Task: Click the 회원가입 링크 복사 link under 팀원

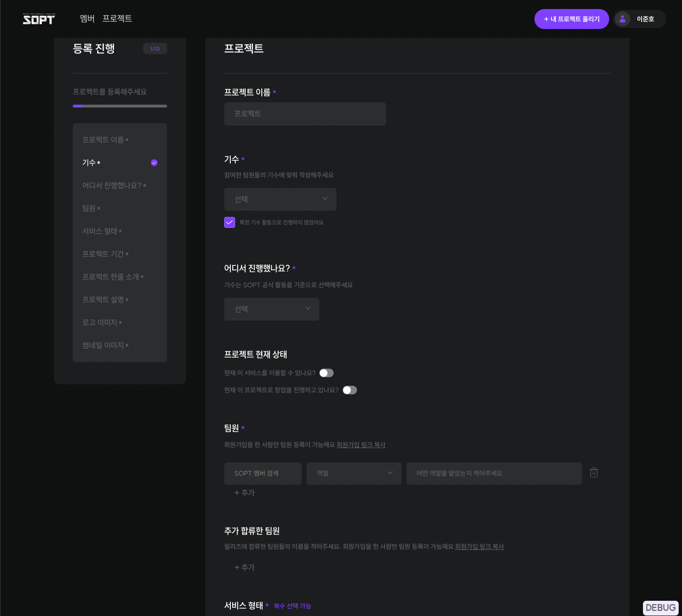Action: pyautogui.click(x=361, y=445)
